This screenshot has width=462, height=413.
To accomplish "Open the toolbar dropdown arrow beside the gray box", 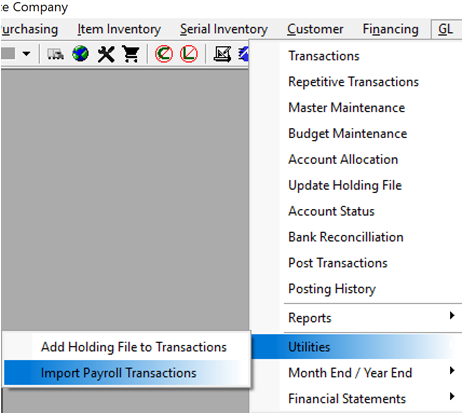I will pyautogui.click(x=26, y=54).
